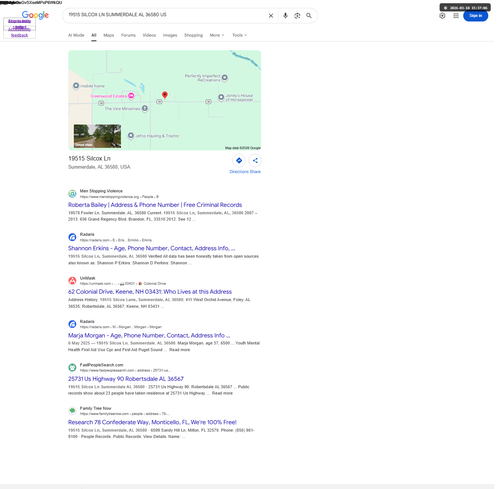Screen dimensions: 500x489
Task: Click the Share icon button
Action: click(255, 160)
